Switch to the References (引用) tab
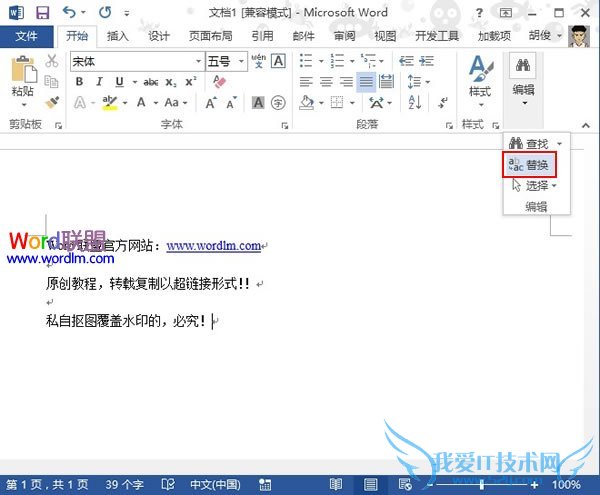The height and width of the screenshot is (495, 600). pyautogui.click(x=262, y=36)
